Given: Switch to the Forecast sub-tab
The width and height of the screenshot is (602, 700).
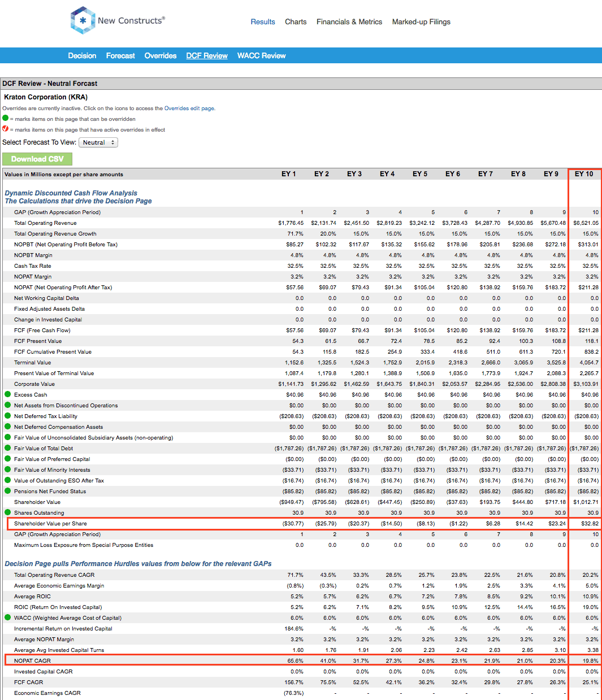Looking at the screenshot, I should pyautogui.click(x=120, y=56).
